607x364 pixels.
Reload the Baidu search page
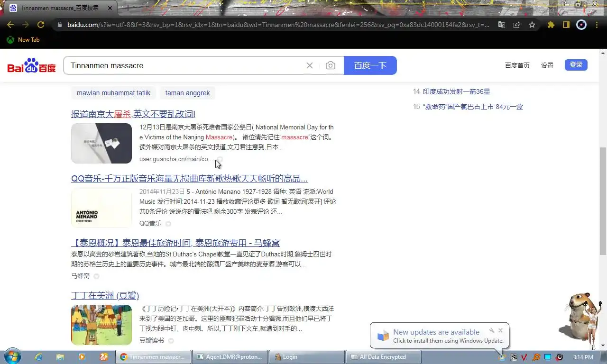[x=41, y=25]
